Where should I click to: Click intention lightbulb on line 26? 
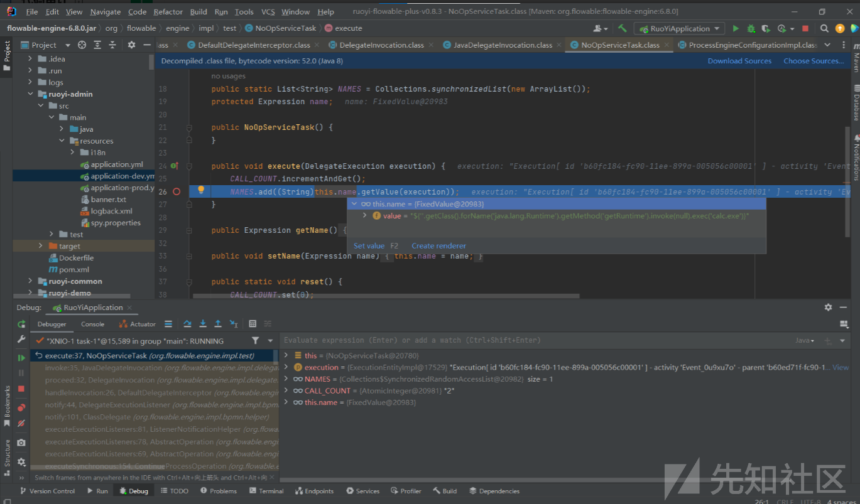(202, 190)
